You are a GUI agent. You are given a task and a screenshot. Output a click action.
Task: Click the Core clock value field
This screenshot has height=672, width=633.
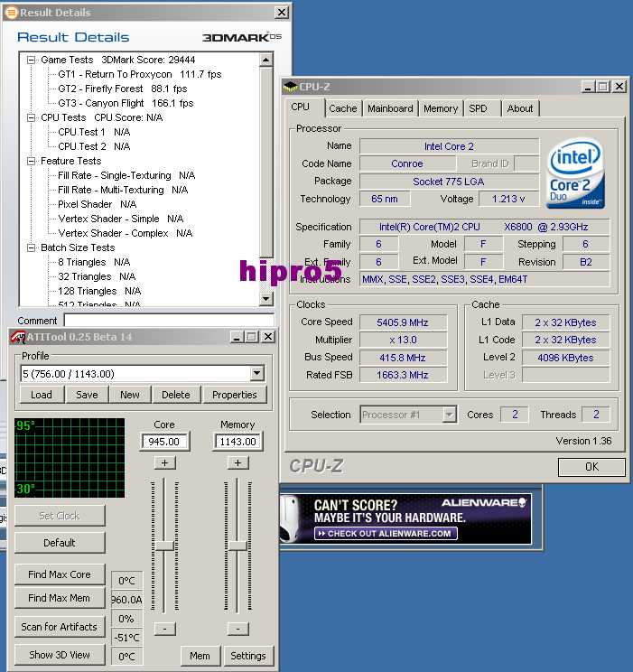(x=164, y=442)
